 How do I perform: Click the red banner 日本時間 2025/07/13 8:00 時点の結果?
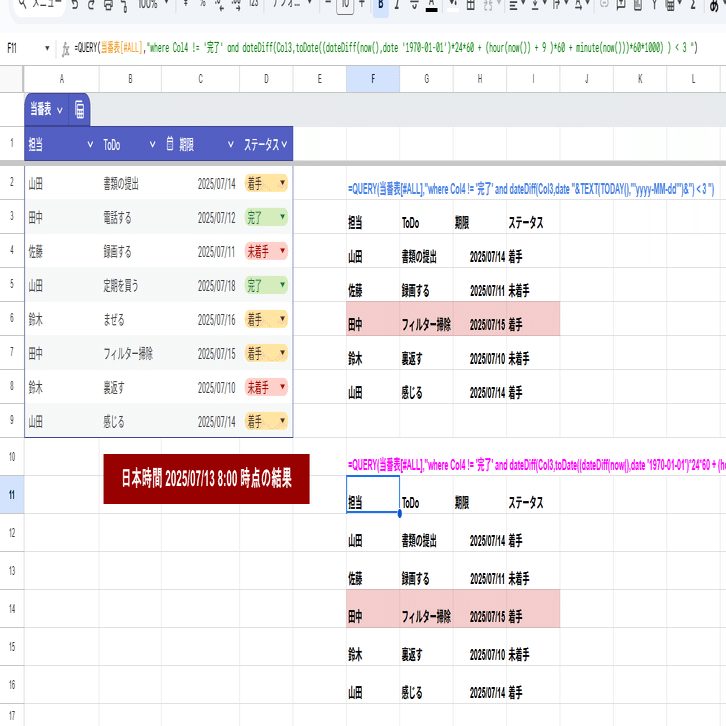pos(207,479)
